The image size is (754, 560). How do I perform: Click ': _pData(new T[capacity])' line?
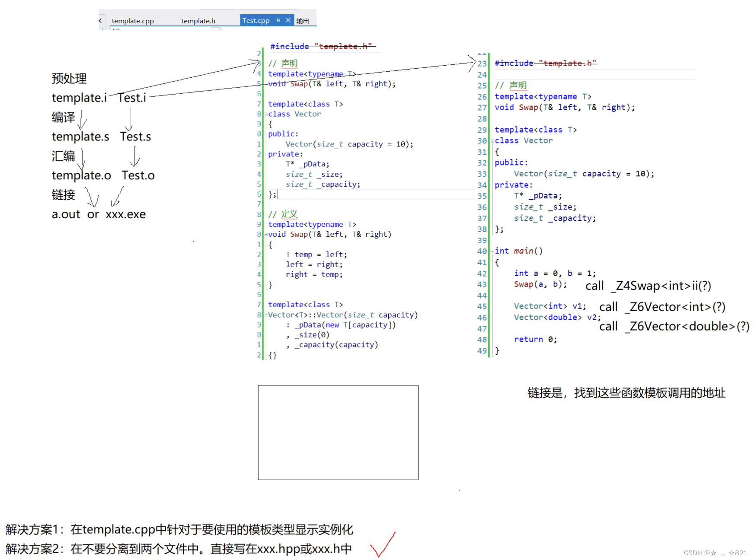(x=341, y=325)
